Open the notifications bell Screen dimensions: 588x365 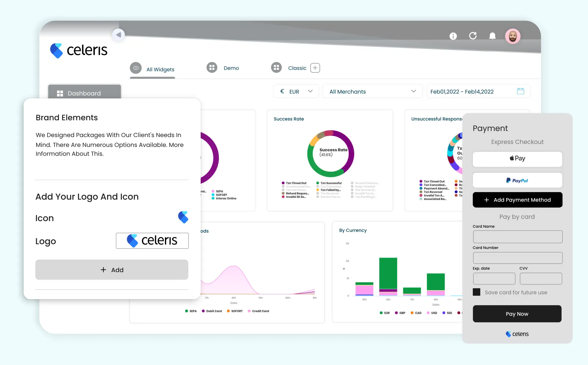tap(492, 36)
